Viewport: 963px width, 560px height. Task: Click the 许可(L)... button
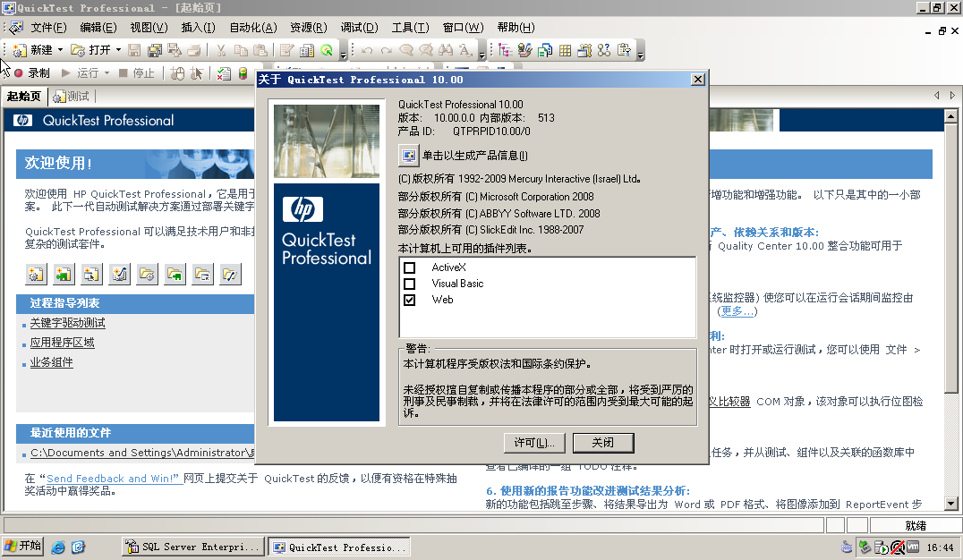pos(534,443)
